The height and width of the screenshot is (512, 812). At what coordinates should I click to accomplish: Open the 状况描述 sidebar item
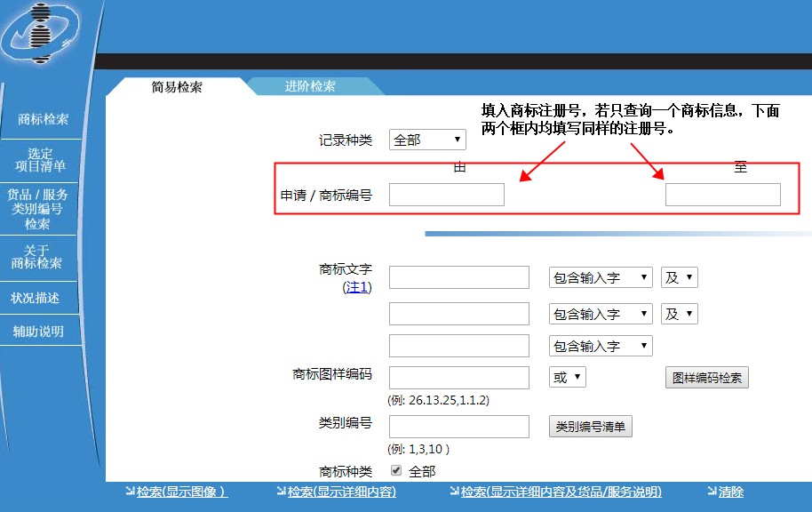[40, 298]
